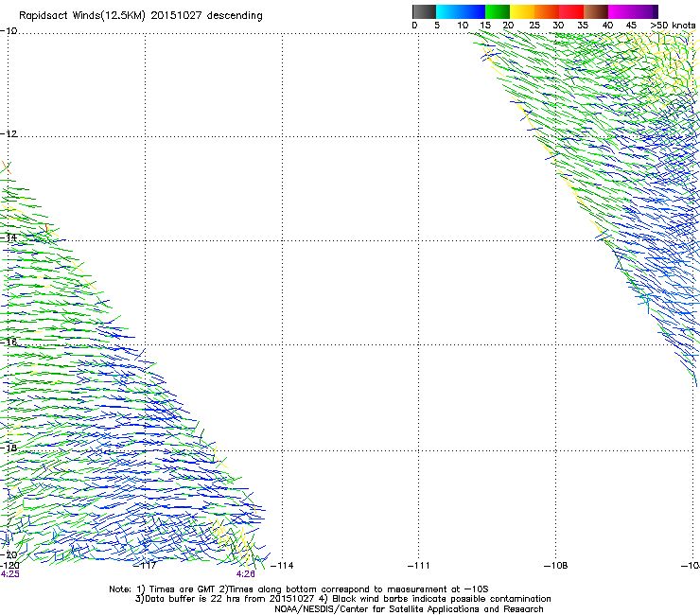Viewport: 700px width, 615px height.
Task: Click the '-108' longitude axis label
Action: point(556,566)
